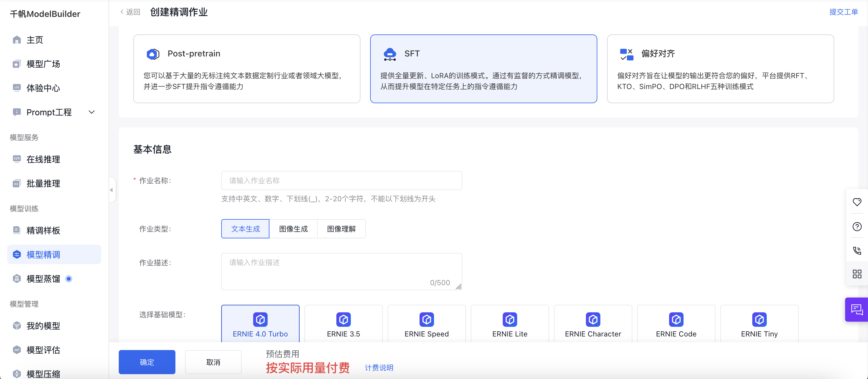This screenshot has height=379, width=868.
Task: Choose ERNIE Tiny base model
Action: coord(759,324)
